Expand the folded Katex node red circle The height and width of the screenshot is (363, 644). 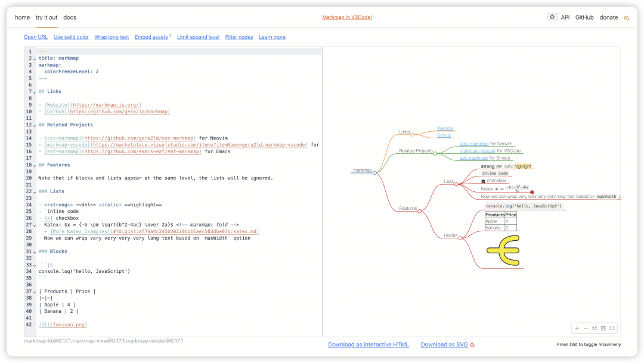(532, 192)
